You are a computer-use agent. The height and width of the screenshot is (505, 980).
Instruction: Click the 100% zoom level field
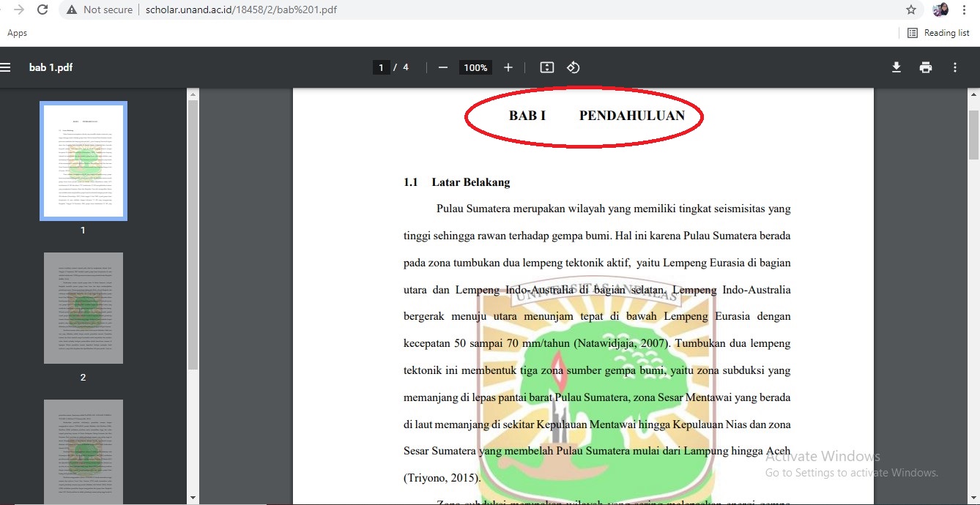(x=475, y=67)
